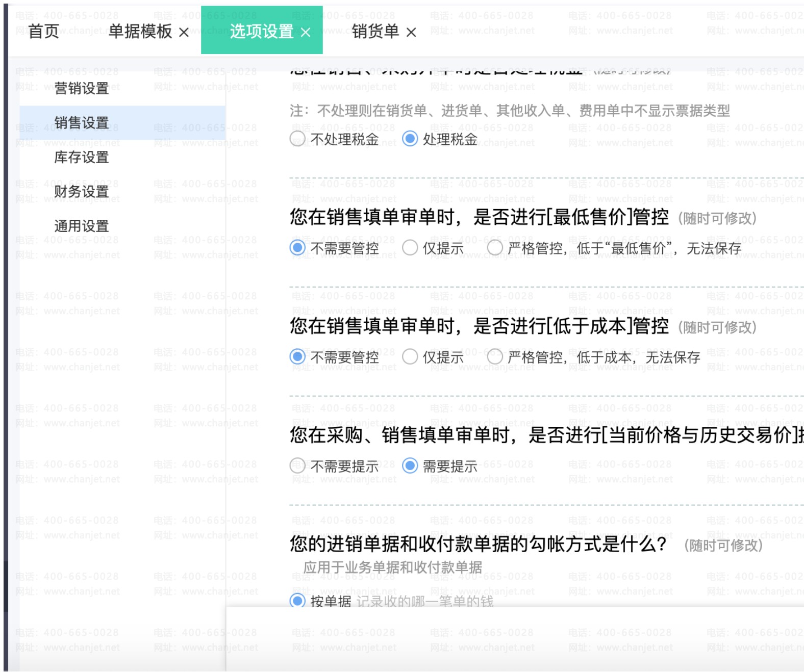Select 按单据 reconciliation method
This screenshot has width=804, height=672.
point(297,601)
